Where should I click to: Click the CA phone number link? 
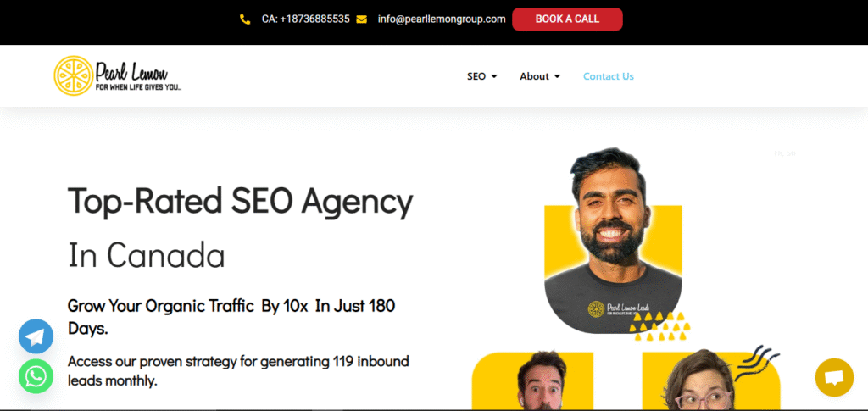point(305,19)
